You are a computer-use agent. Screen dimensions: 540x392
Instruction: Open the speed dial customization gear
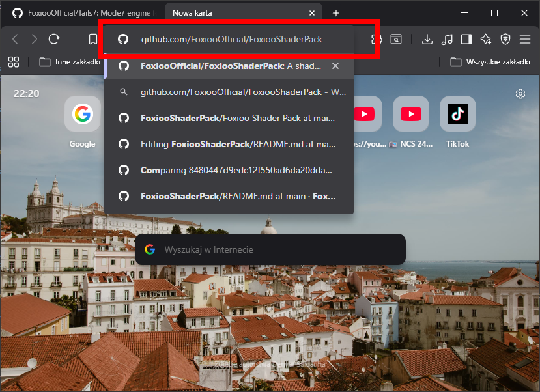coord(520,94)
